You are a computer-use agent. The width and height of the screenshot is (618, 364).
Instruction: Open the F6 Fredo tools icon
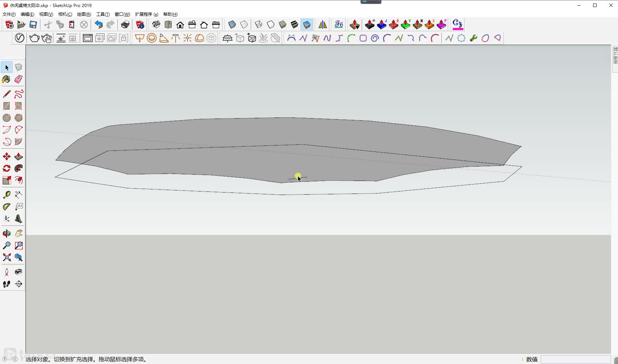point(339,25)
